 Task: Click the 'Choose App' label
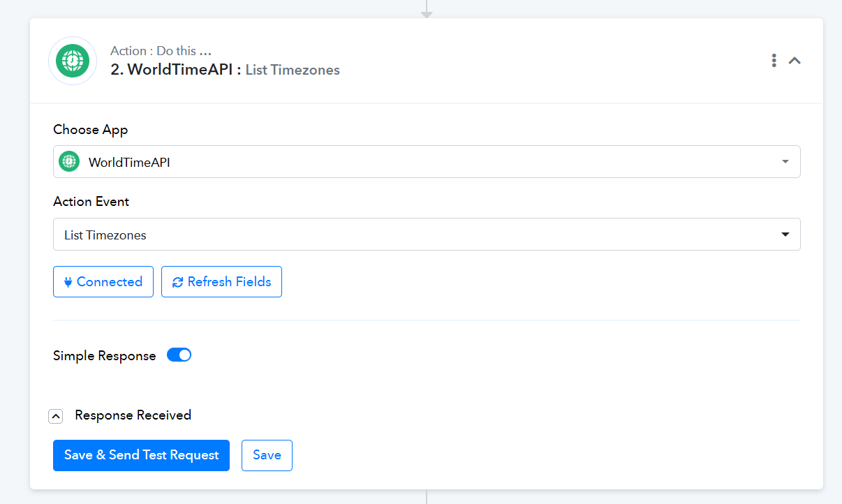[91, 130]
